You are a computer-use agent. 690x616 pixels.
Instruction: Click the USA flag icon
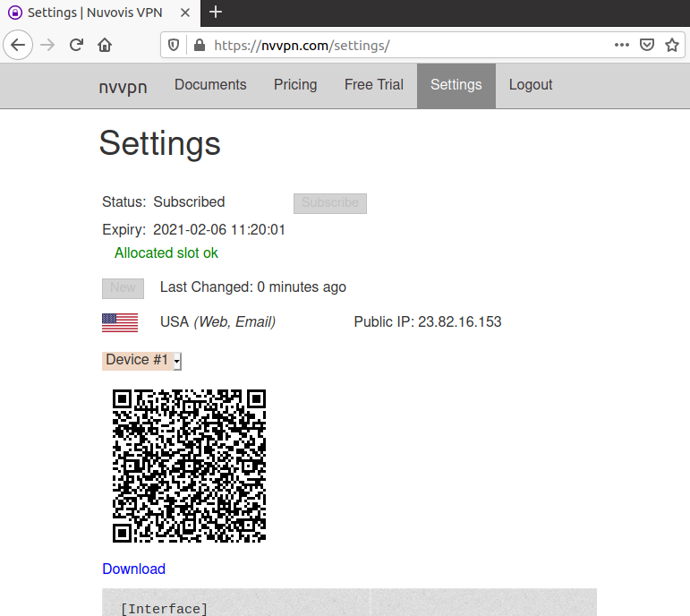[120, 322]
